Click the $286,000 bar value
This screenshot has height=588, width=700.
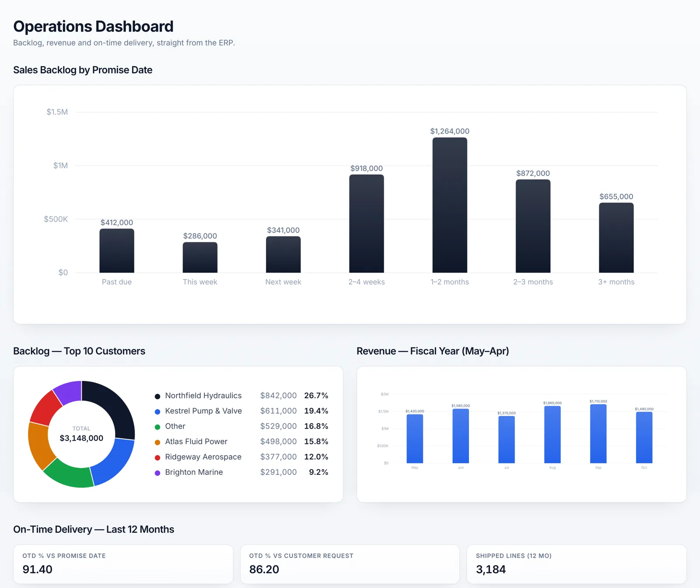[200, 236]
